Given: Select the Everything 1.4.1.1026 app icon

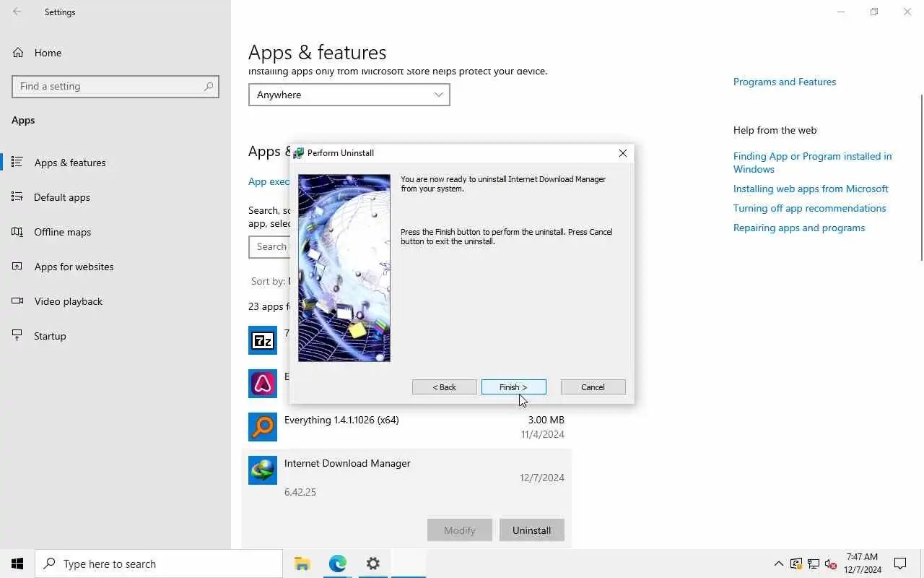Looking at the screenshot, I should [x=263, y=427].
